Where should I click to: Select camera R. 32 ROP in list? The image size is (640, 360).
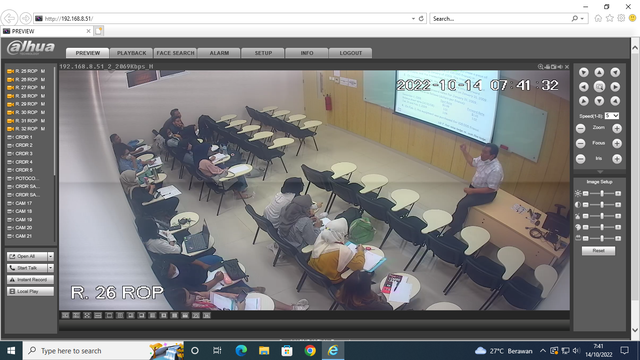pos(26,129)
